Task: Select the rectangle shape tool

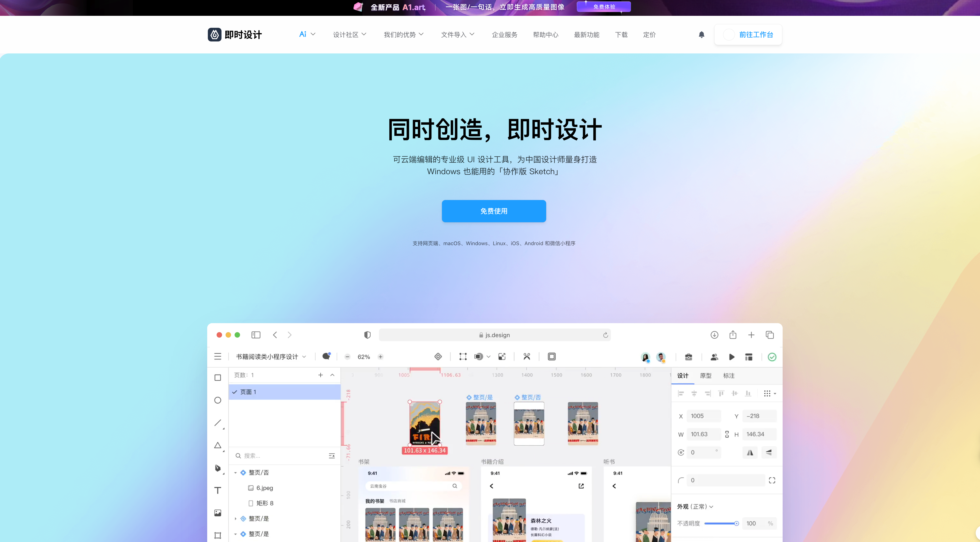Action: pyautogui.click(x=218, y=378)
